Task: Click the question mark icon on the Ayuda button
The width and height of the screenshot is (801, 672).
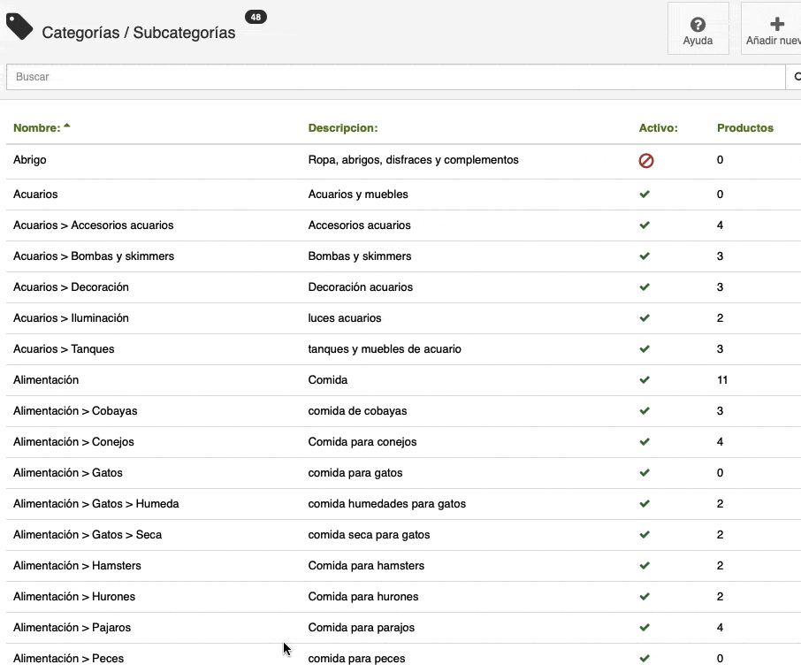Action: point(698,23)
